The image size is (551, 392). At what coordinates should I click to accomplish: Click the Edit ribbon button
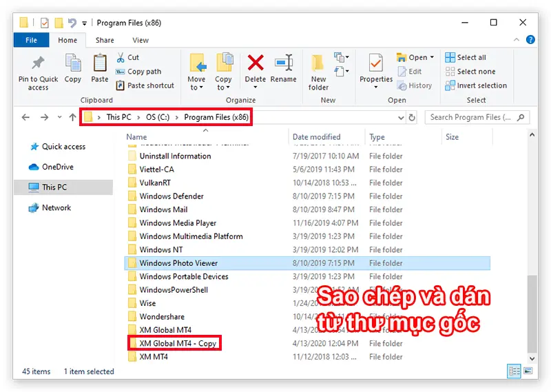[410, 72]
